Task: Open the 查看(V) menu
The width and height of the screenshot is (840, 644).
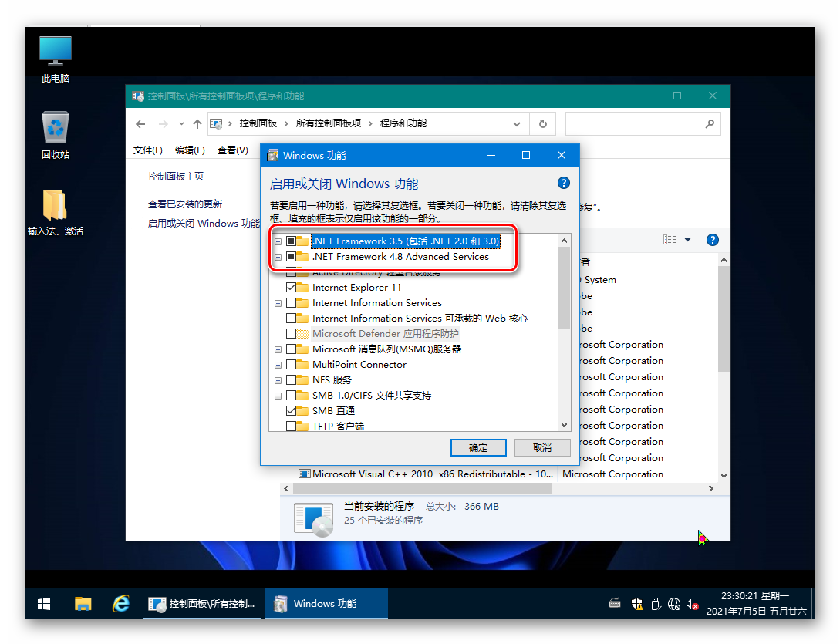Action: click(232, 150)
